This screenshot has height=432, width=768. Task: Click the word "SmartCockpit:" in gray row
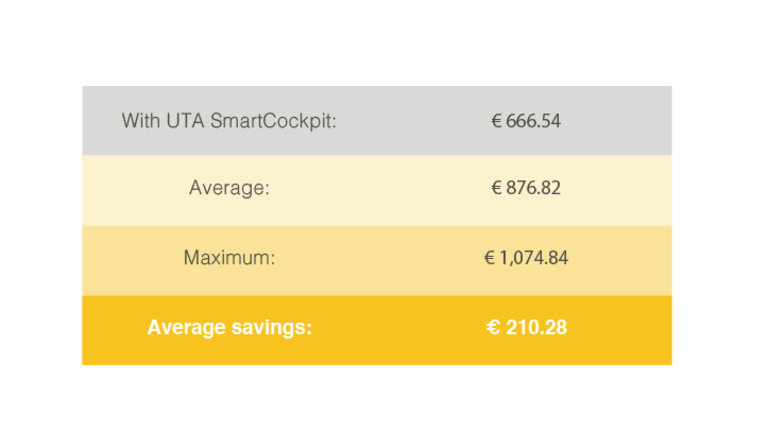pos(273,121)
